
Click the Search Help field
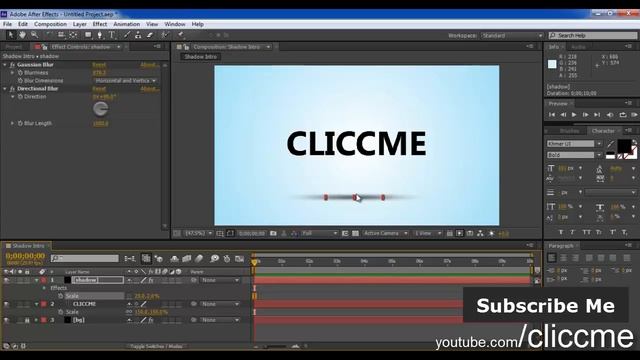(593, 36)
